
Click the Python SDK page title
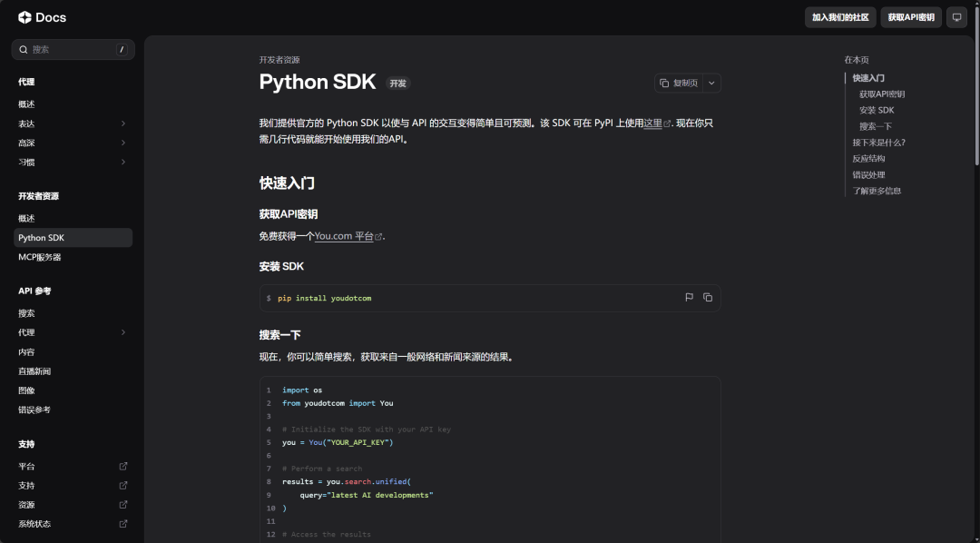tap(318, 82)
